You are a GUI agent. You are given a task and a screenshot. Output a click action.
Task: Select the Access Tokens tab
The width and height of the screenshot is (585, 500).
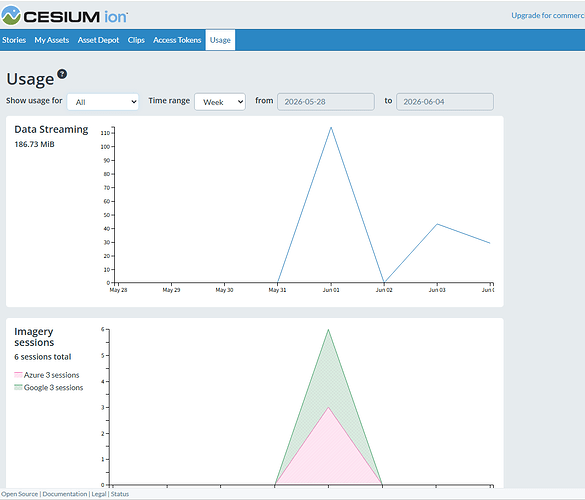[x=177, y=40]
